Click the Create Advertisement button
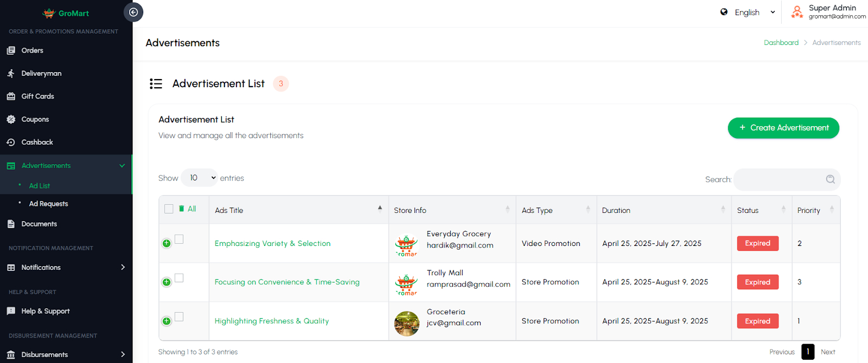The image size is (868, 363). (x=783, y=128)
